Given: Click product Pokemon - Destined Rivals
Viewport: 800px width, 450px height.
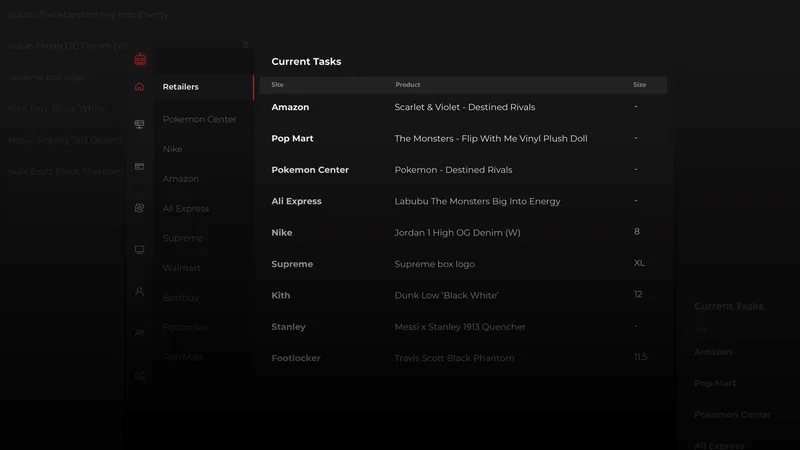Looking at the screenshot, I should 453,170.
